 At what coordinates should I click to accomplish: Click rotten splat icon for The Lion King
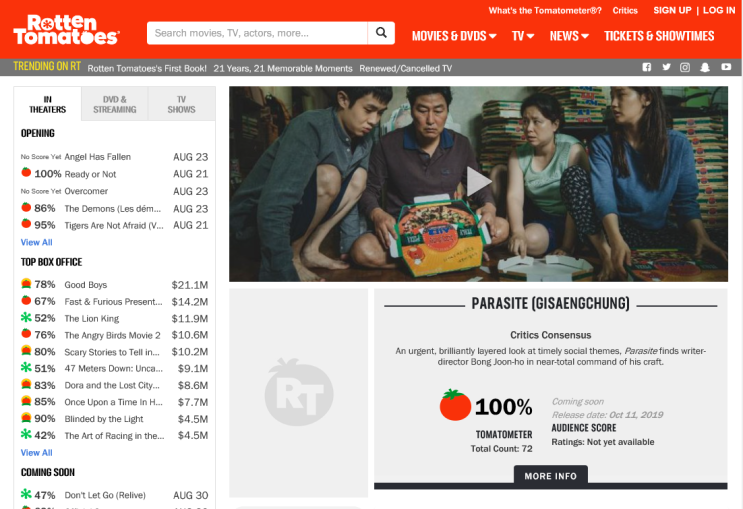(26, 317)
